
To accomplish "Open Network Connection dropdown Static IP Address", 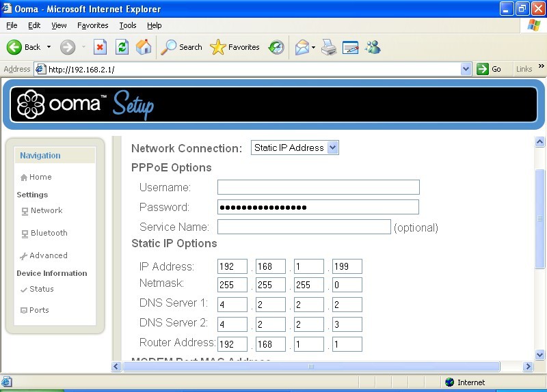I will click(x=295, y=148).
